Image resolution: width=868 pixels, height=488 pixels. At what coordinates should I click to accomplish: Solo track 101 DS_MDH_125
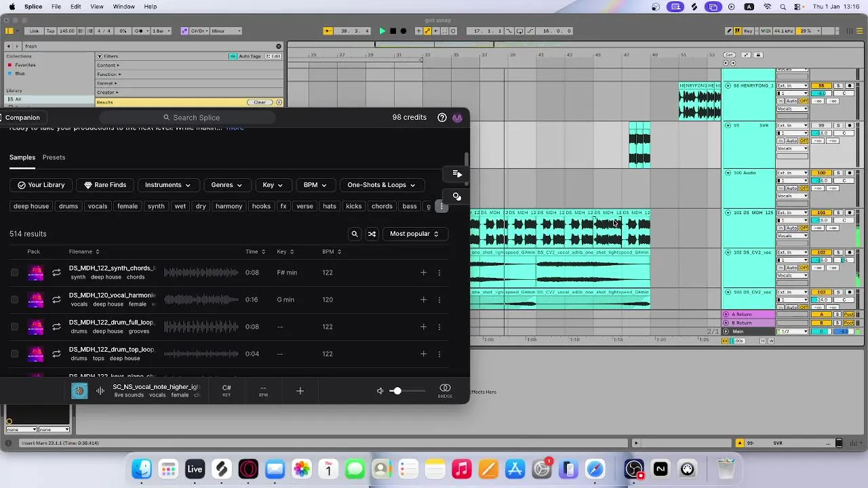(x=838, y=213)
